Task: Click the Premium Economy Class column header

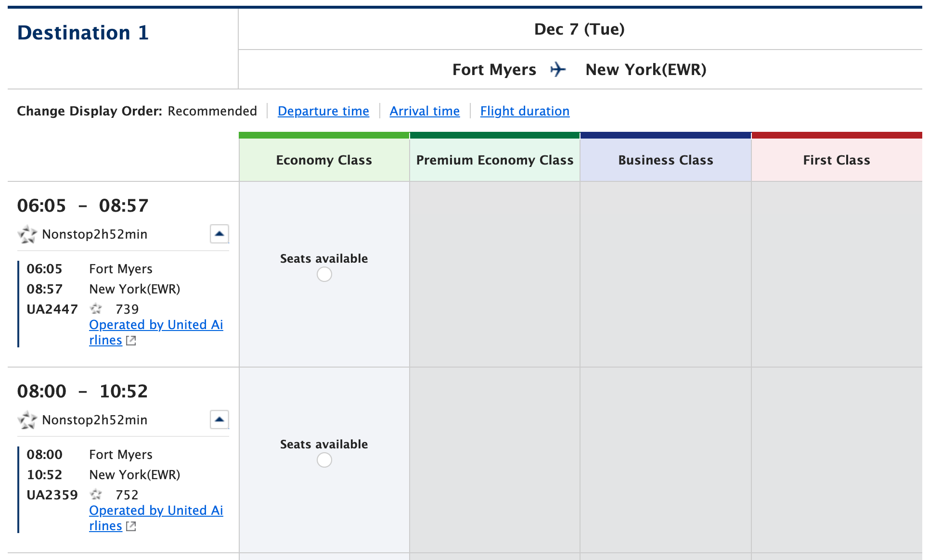Action: [x=495, y=160]
